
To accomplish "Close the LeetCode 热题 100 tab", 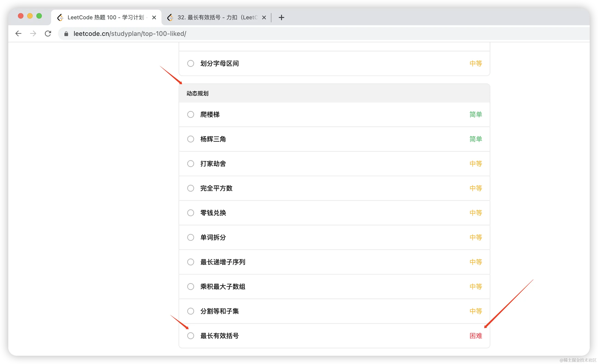I will point(154,17).
